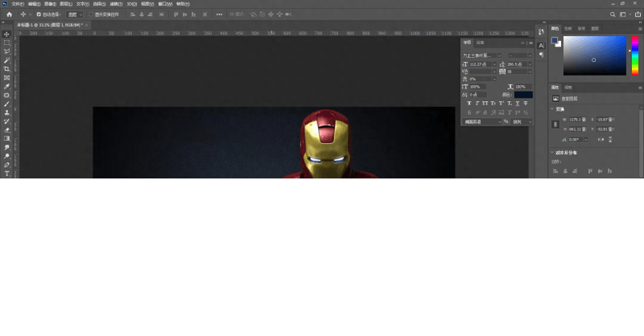644x336 pixels.
Task: Select the Brush tool
Action: coord(6,104)
